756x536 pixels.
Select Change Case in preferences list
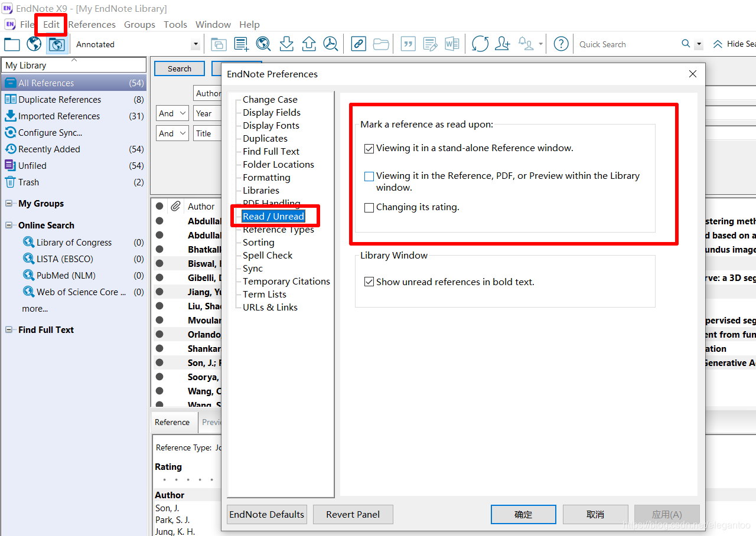(270, 99)
